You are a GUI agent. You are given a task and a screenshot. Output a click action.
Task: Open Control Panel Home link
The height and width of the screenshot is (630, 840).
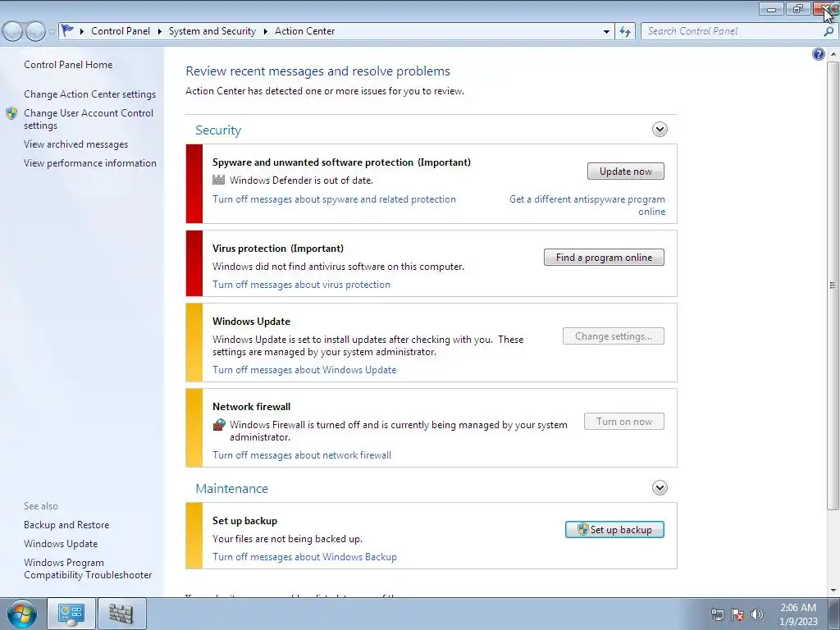[68, 65]
